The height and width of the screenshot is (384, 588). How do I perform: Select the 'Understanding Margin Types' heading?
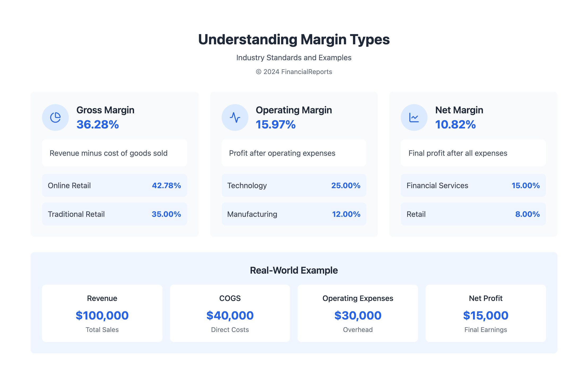coord(294,40)
